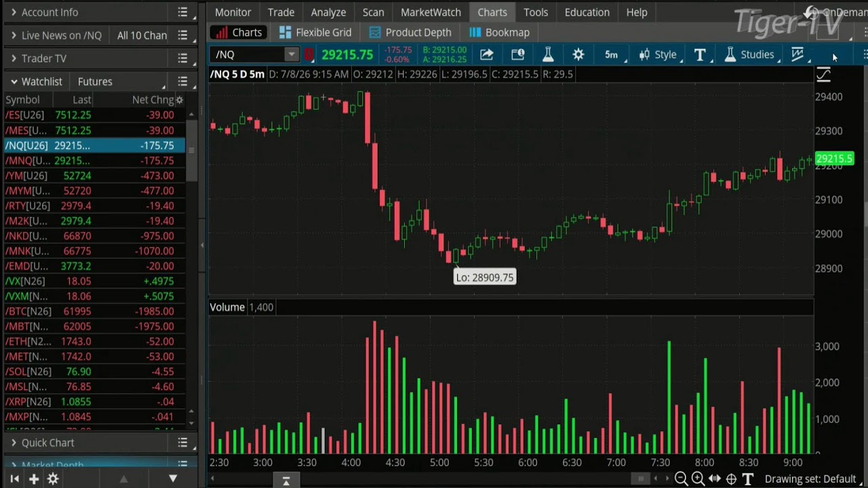
Task: Open the flask Edit studies icon
Action: click(x=548, y=55)
